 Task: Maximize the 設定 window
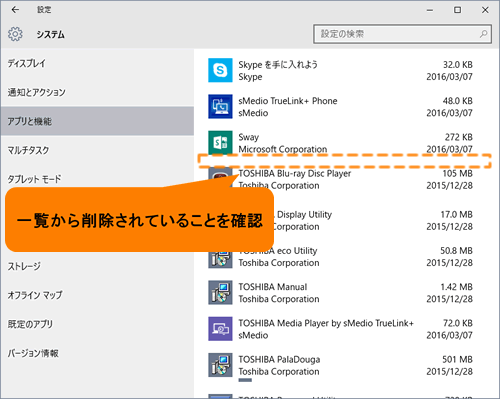click(458, 10)
